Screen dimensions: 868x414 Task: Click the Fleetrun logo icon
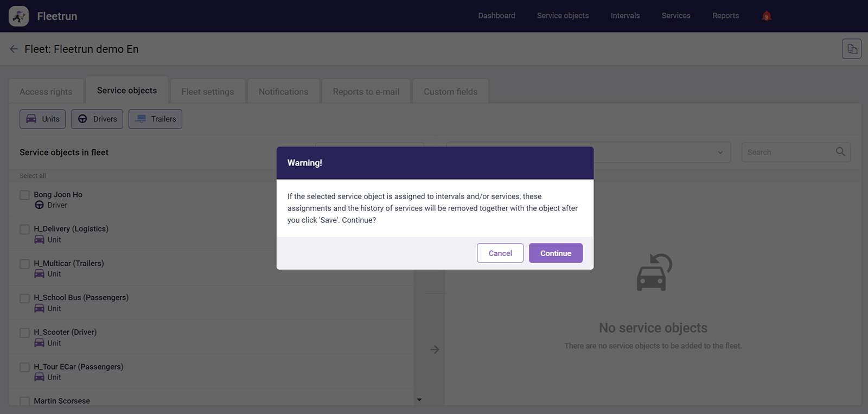(18, 16)
